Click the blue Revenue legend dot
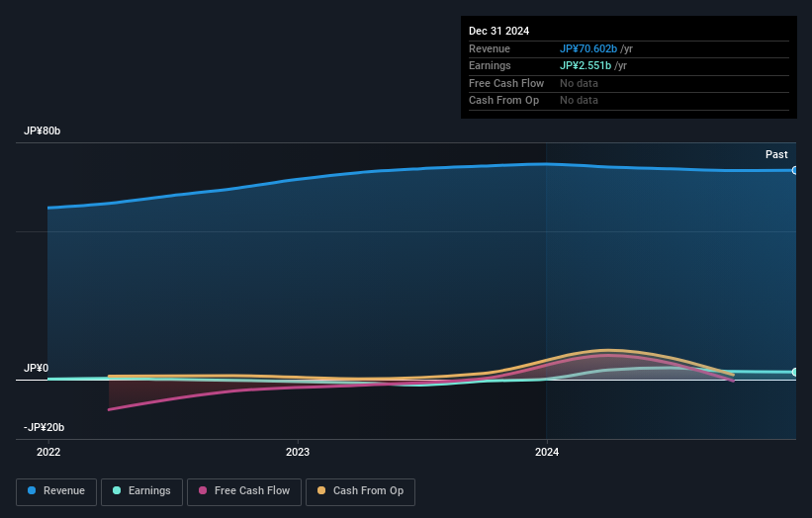Screen dimensions: 812x518 (32, 490)
